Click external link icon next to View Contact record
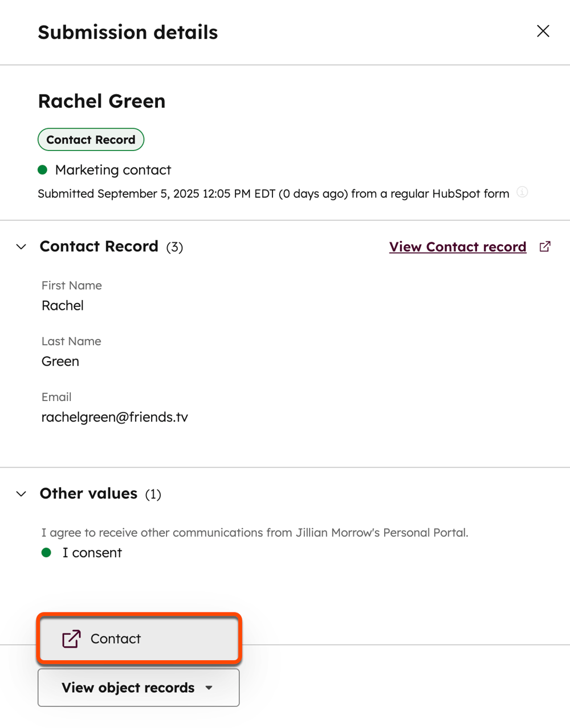The height and width of the screenshot is (728, 570). coord(545,247)
